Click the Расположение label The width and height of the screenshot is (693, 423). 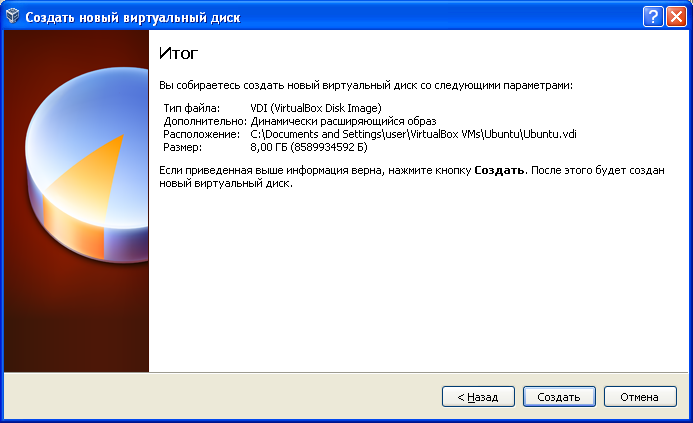pyautogui.click(x=202, y=134)
